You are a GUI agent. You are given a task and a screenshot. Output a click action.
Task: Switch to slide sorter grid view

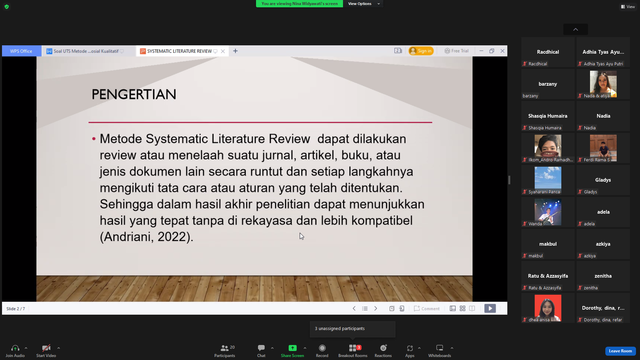(x=462, y=309)
